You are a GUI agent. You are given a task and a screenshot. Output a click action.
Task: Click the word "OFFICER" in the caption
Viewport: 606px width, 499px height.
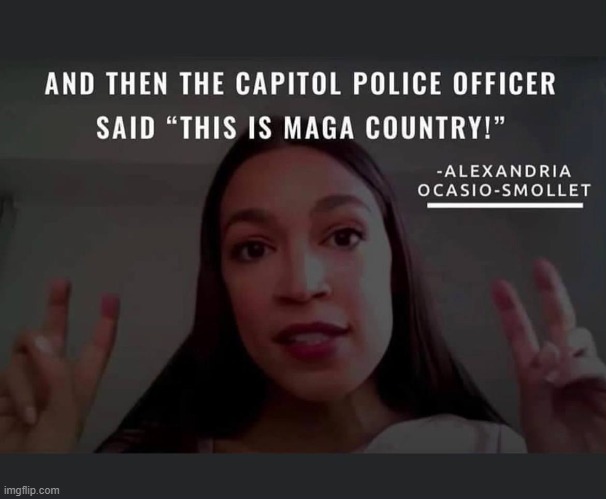(504, 83)
